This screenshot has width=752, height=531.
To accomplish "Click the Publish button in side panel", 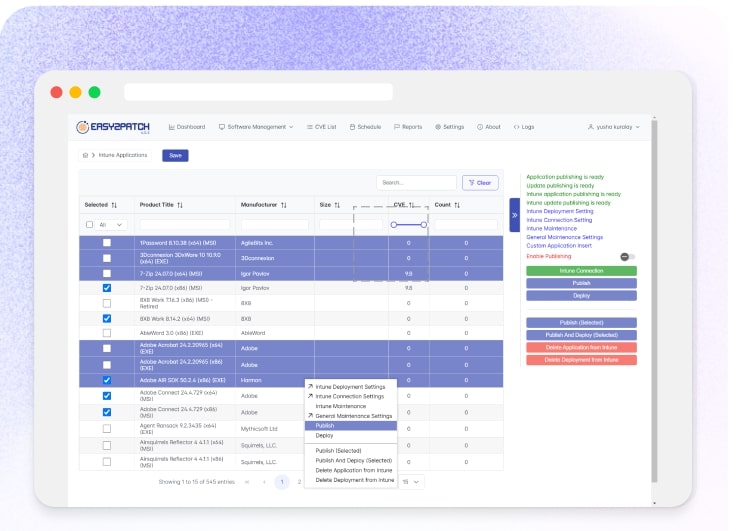I will click(581, 283).
